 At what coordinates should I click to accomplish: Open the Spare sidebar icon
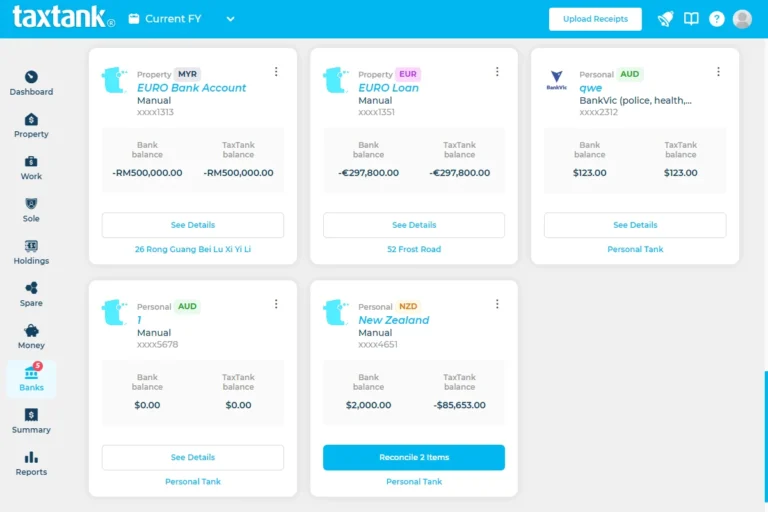click(x=31, y=288)
